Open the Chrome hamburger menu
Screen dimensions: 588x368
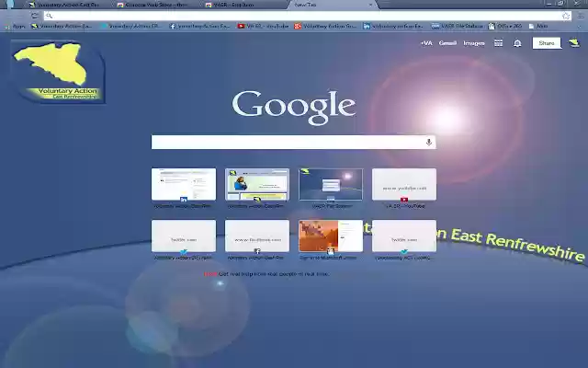click(580, 16)
